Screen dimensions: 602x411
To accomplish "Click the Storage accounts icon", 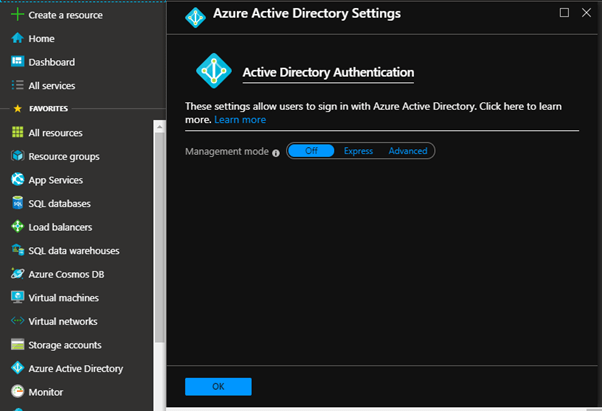I will 17,345.
